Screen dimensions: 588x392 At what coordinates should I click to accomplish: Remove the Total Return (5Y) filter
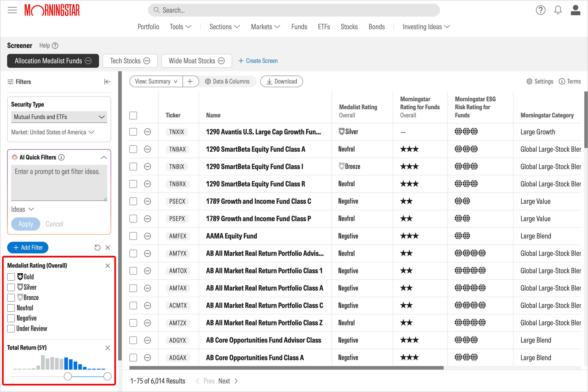click(x=108, y=348)
